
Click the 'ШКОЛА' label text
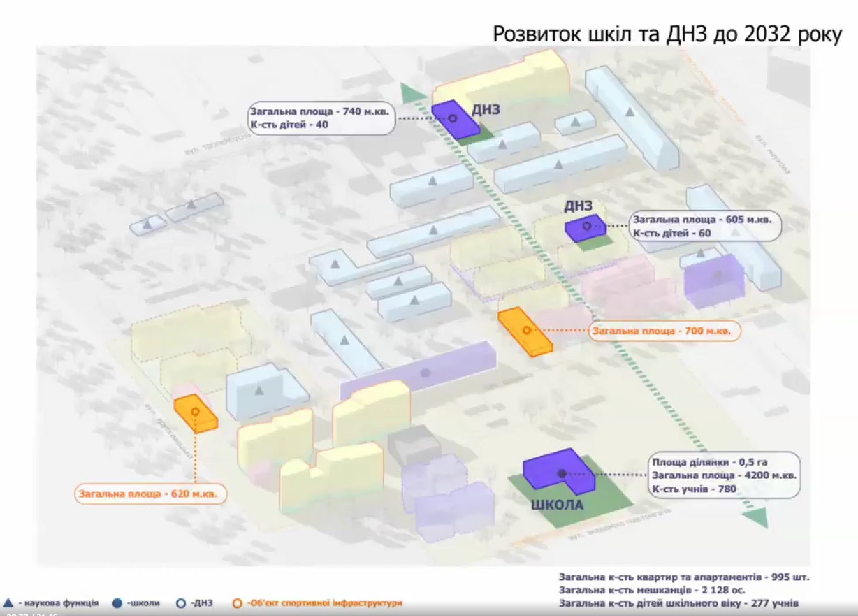pos(557,505)
